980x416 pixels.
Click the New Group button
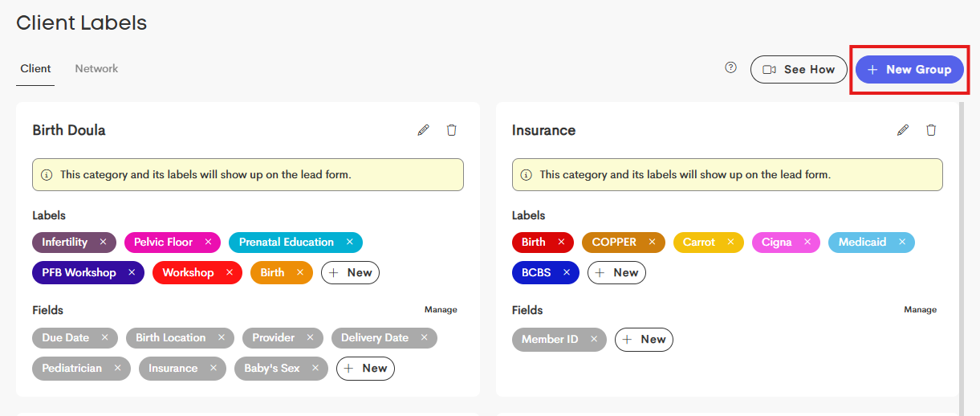point(909,70)
